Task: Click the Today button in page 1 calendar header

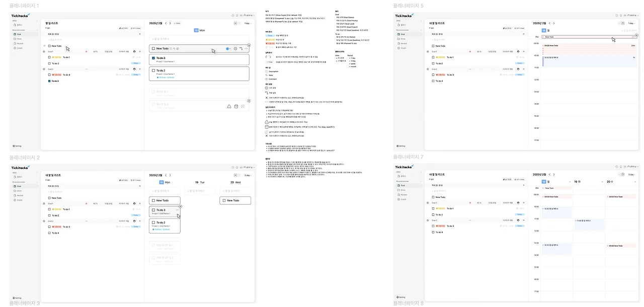Action: pyautogui.click(x=177, y=23)
